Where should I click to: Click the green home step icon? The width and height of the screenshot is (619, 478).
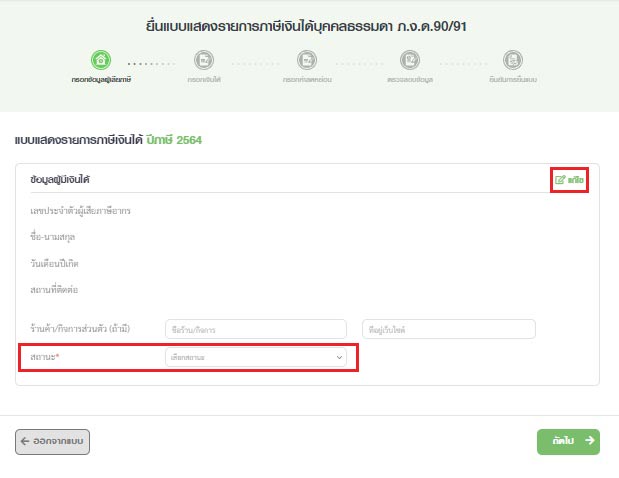tap(101, 60)
